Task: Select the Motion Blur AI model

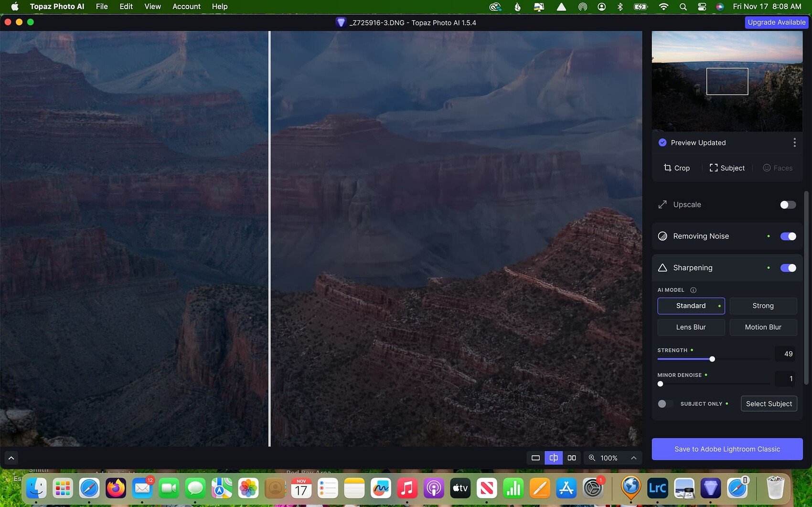Action: tap(763, 327)
